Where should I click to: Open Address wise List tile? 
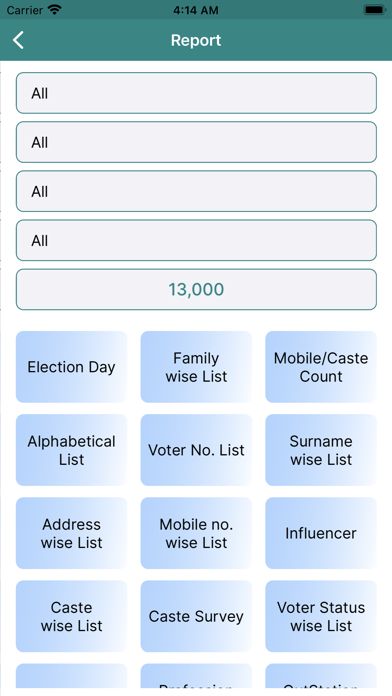point(71,533)
